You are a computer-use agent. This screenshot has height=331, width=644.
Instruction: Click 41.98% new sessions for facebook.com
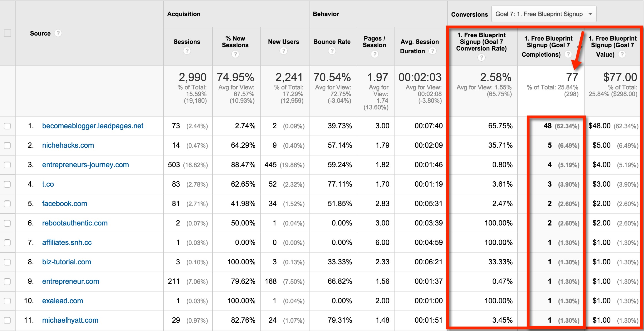(243, 204)
